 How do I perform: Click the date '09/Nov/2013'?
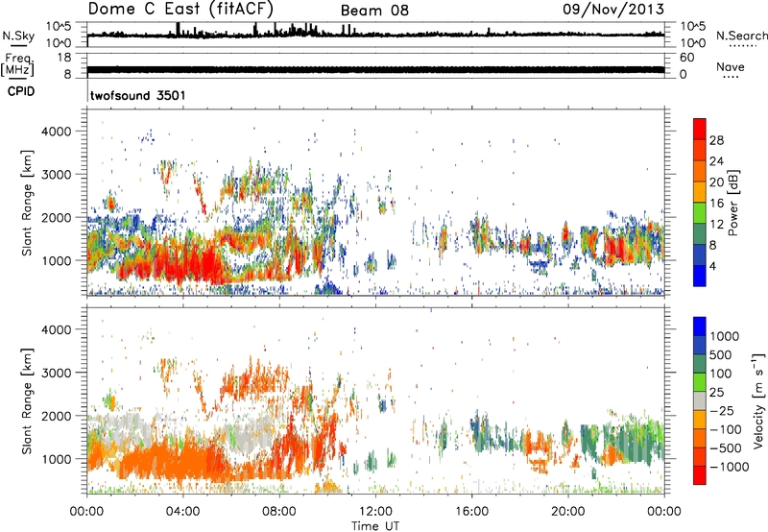(x=613, y=9)
